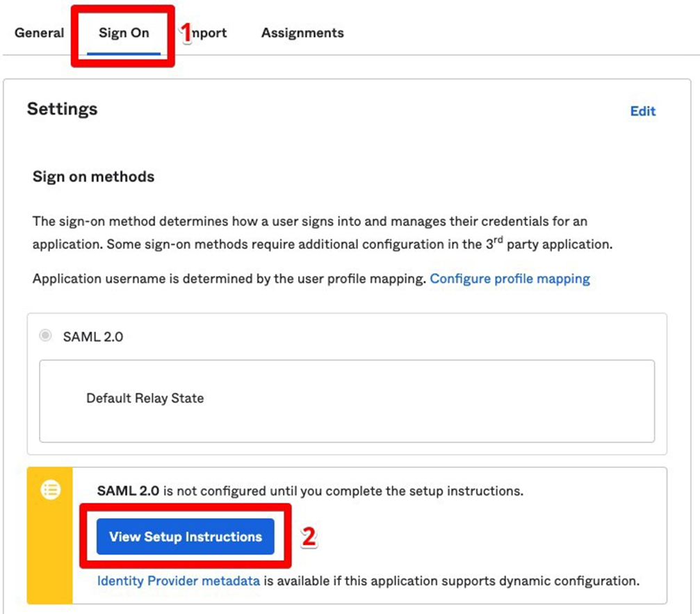Go to the Assignments tab

click(302, 33)
